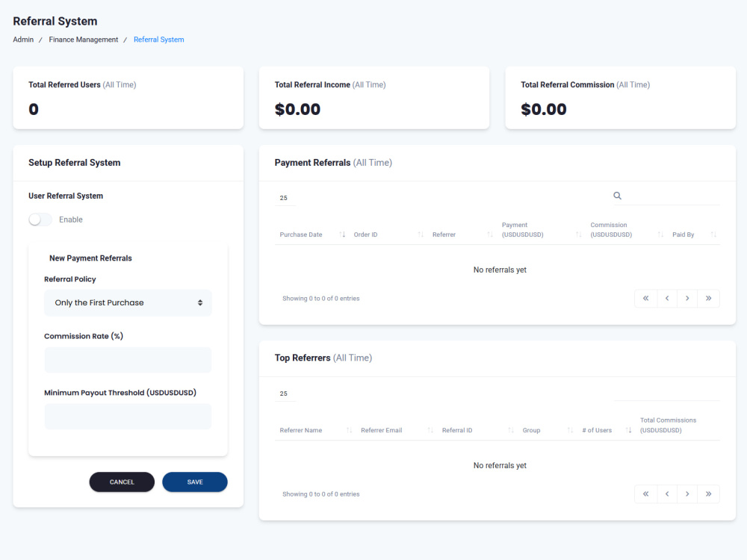747x560 pixels.
Task: Sort by Purchase Date column
Action: [311, 234]
